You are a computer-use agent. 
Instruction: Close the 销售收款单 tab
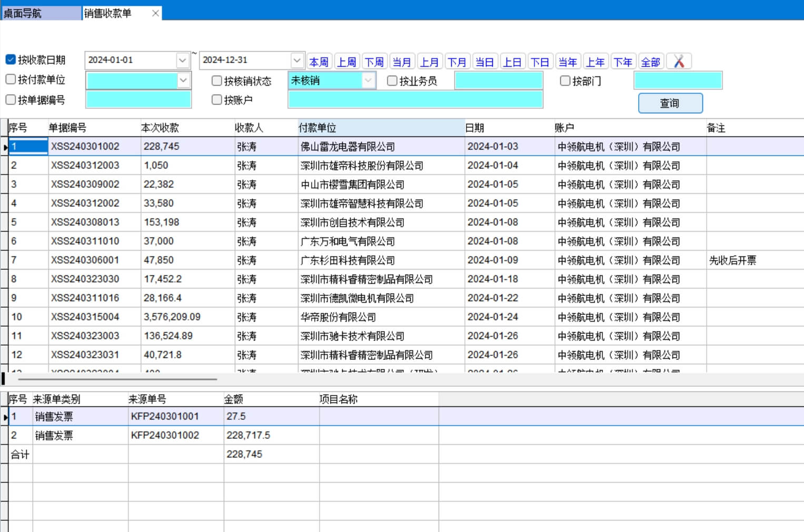(155, 13)
